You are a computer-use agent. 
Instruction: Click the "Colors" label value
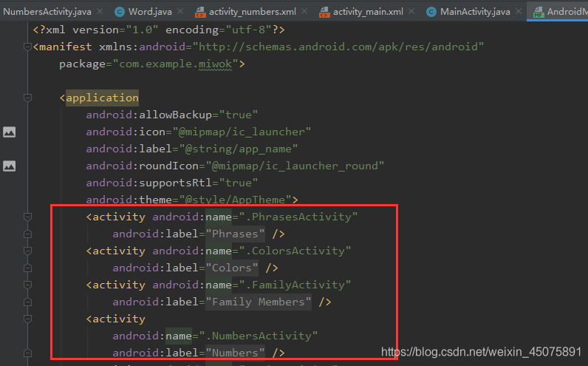click(x=232, y=268)
